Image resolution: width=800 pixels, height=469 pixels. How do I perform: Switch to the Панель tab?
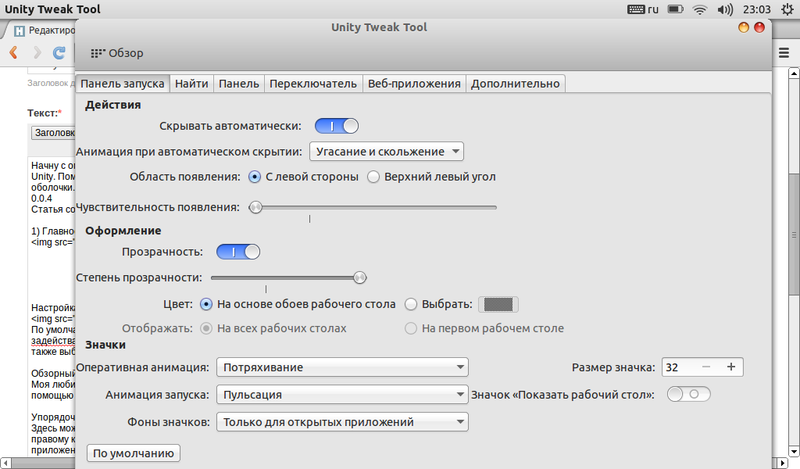click(x=239, y=84)
